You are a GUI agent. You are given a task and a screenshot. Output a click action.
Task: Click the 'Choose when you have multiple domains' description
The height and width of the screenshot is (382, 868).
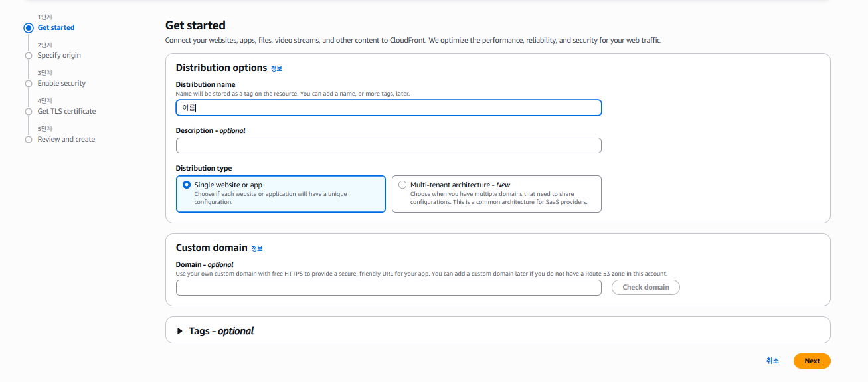tap(499, 198)
